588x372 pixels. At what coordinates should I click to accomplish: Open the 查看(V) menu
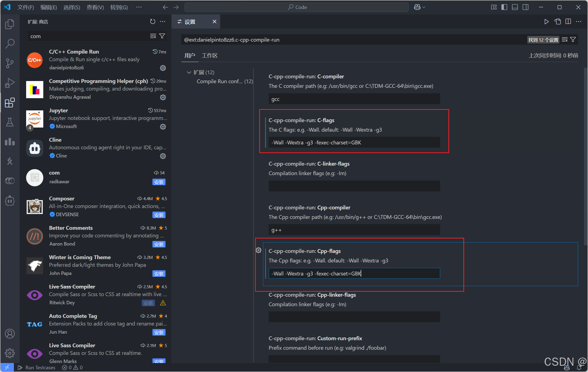tap(95, 7)
